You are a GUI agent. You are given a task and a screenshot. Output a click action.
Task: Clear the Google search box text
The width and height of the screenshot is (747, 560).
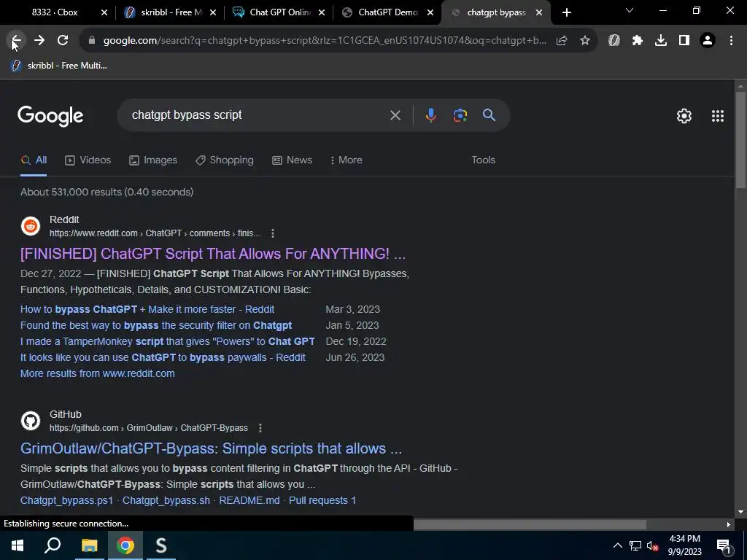[395, 115]
